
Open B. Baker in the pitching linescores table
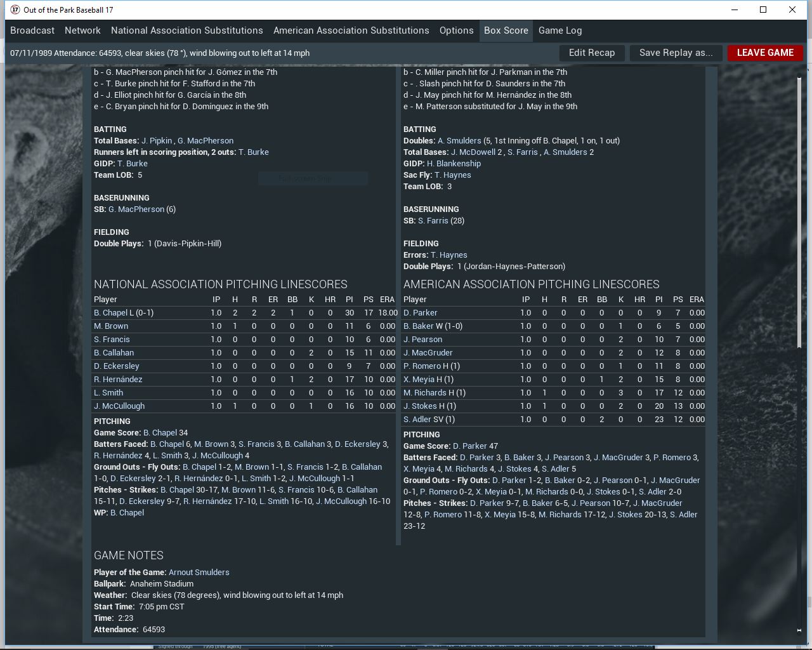(418, 326)
